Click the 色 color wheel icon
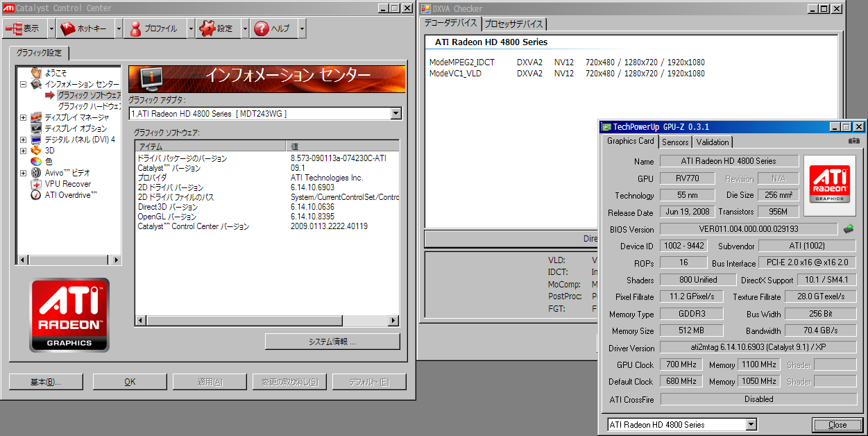868x436 pixels. point(36,162)
